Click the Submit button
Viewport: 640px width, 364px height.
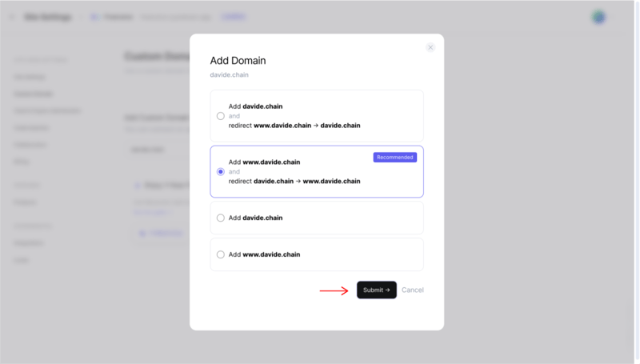[x=376, y=290]
